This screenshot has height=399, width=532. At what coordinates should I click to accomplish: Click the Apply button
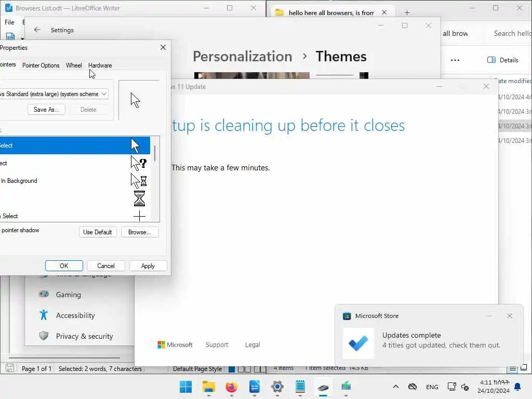pyautogui.click(x=148, y=265)
